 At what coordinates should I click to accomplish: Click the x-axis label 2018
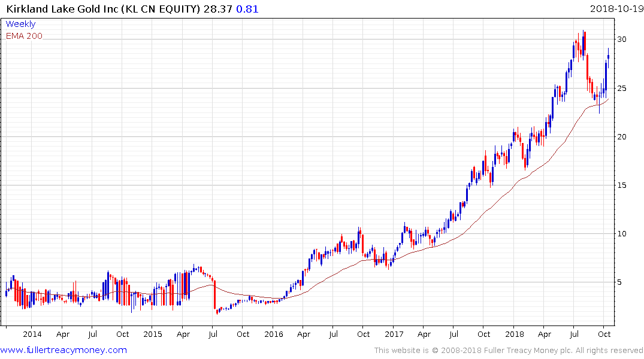(515, 334)
